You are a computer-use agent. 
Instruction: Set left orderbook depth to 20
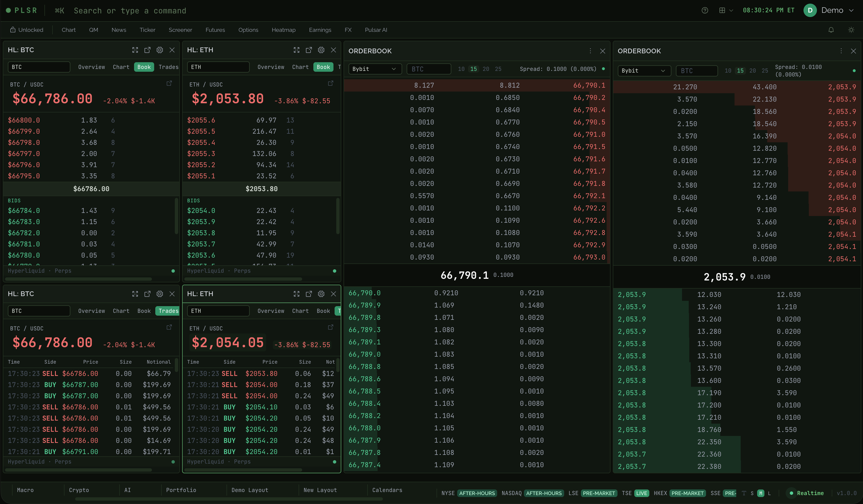pyautogui.click(x=486, y=69)
